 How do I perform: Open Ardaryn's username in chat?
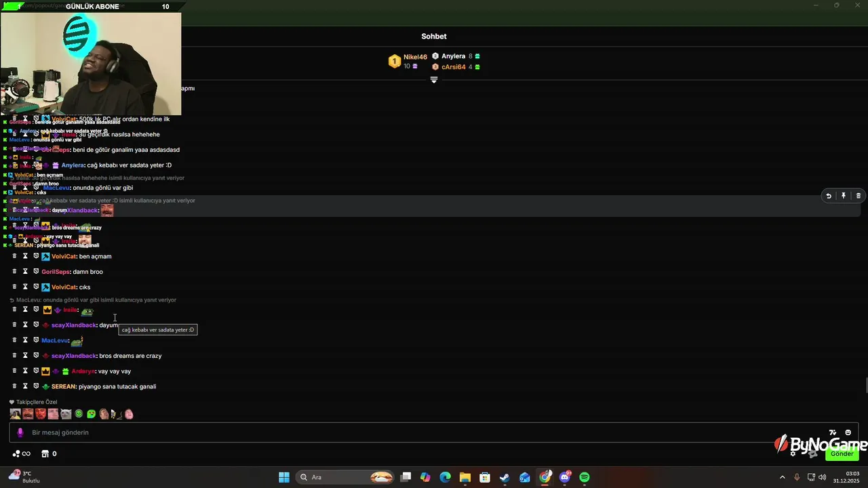pos(83,371)
